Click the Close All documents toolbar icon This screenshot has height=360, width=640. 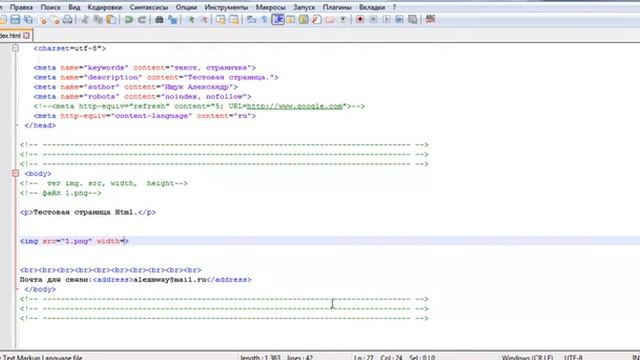coord(55,19)
